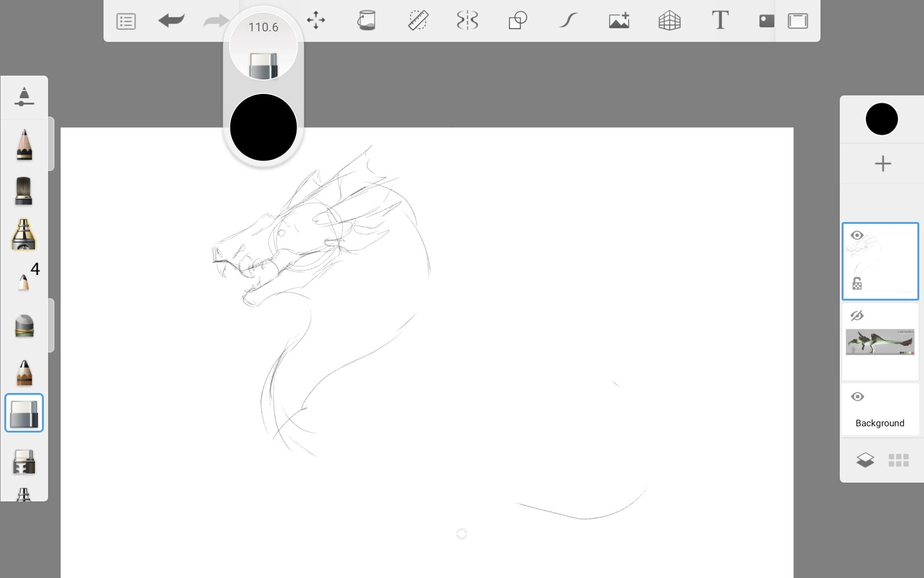Open the perspective guides tool
924x578 pixels.
tap(669, 21)
